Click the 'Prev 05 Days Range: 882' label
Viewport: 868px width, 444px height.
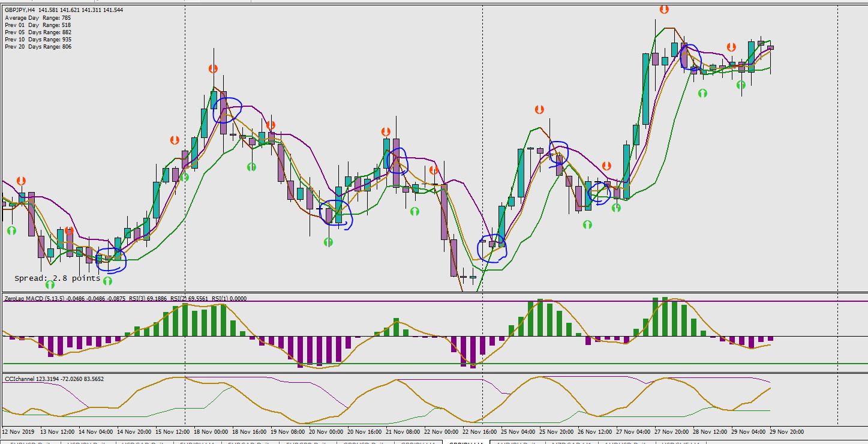[38, 32]
